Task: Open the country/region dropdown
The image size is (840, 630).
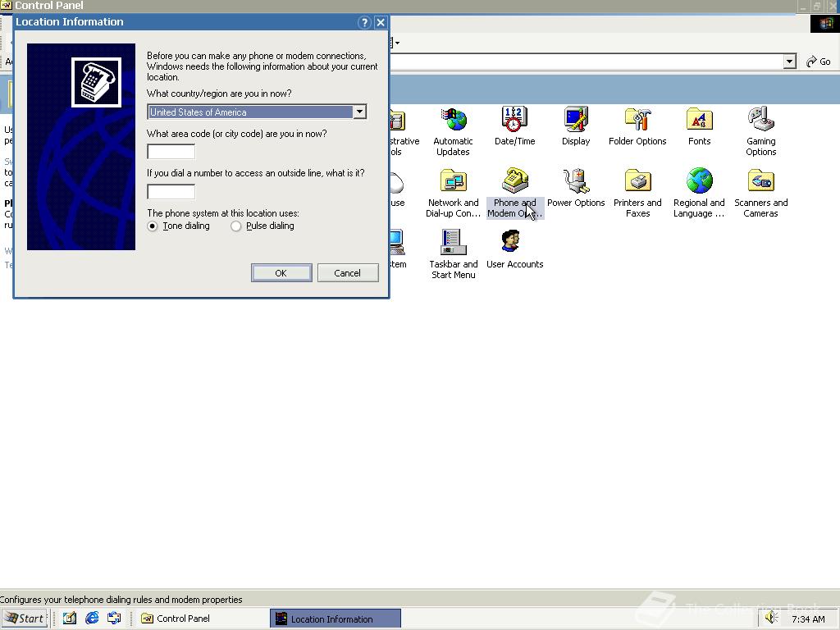Action: (x=359, y=112)
